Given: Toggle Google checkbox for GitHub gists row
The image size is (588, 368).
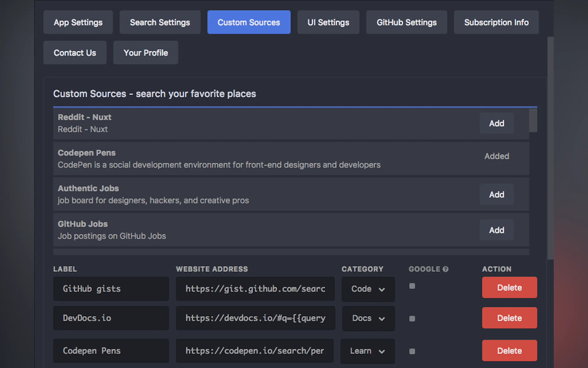Looking at the screenshot, I should tap(412, 286).
